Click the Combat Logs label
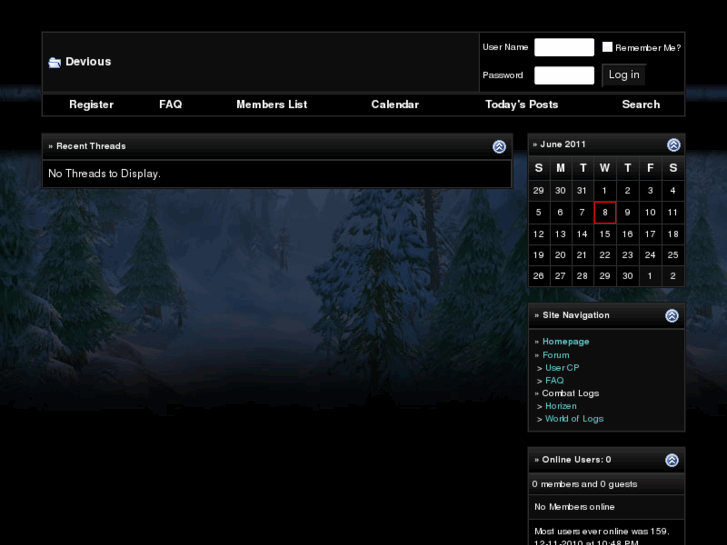727x545 pixels. click(570, 393)
